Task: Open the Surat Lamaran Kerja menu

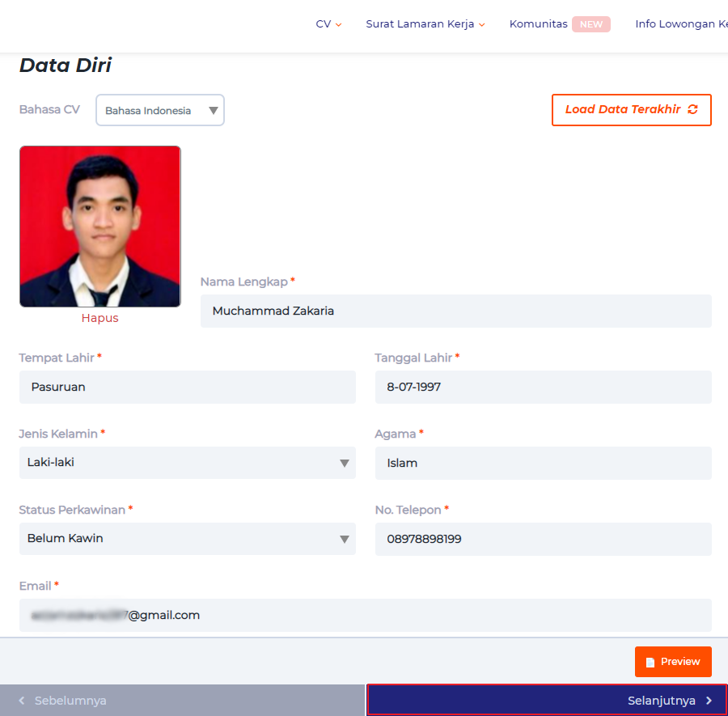Action: 425,24
